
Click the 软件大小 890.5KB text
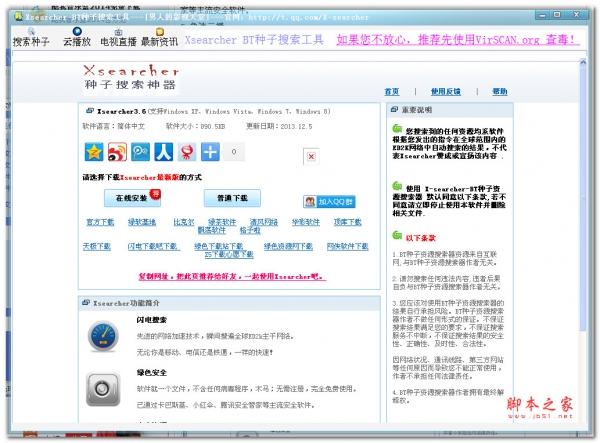[195, 126]
